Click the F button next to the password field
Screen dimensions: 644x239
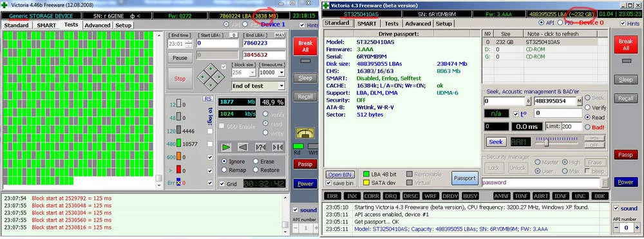pos(605,182)
